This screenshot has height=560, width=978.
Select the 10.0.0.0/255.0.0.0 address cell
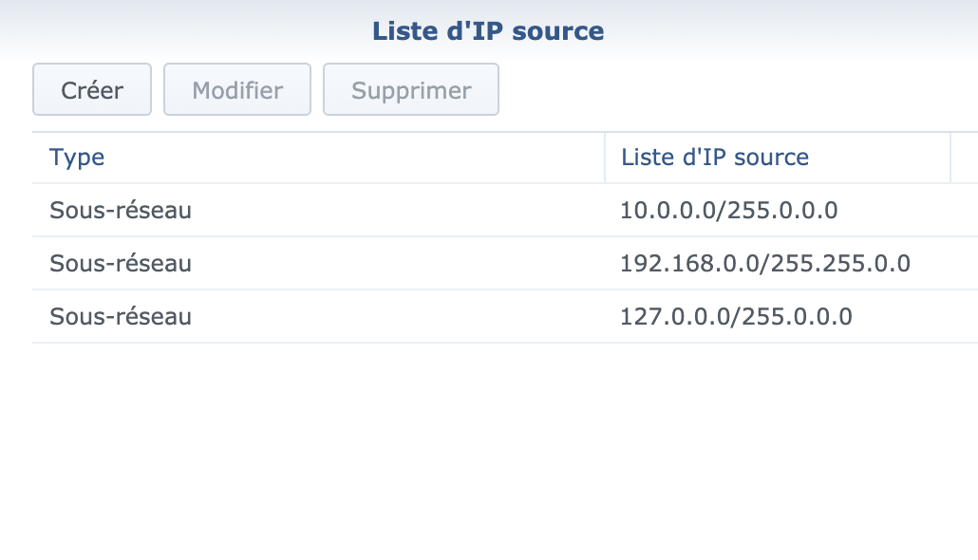(x=728, y=210)
